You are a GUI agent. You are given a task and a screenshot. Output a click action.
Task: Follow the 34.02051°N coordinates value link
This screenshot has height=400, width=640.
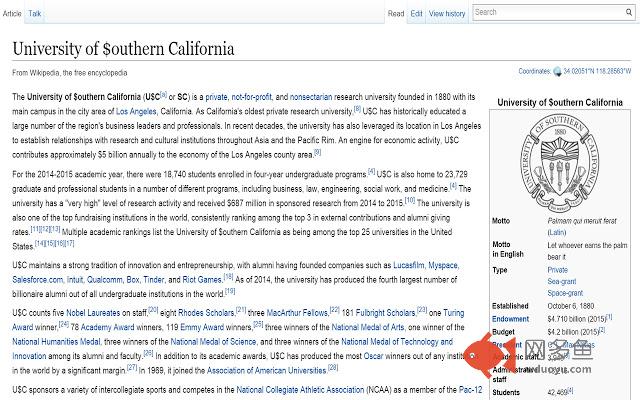coord(597,71)
